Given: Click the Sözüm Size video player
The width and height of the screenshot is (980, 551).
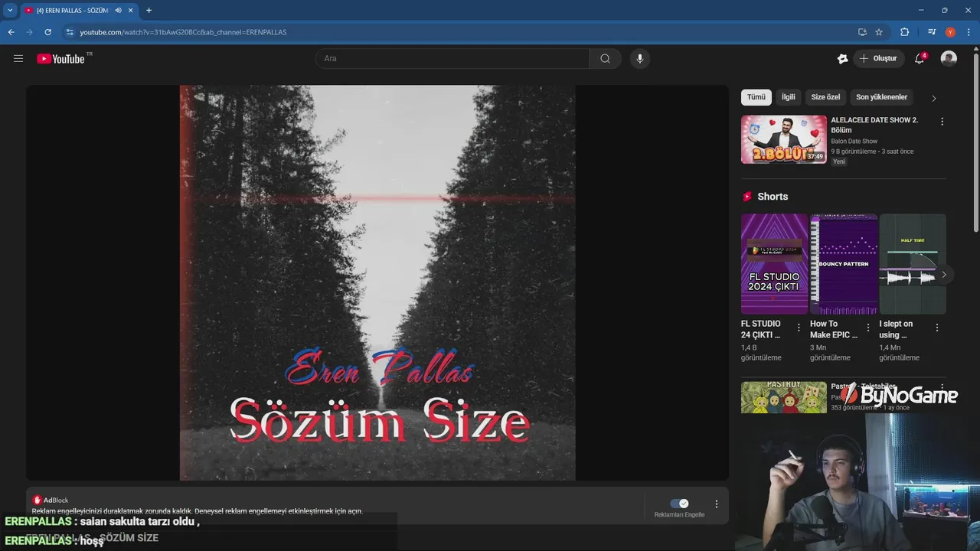Looking at the screenshot, I should (x=377, y=282).
